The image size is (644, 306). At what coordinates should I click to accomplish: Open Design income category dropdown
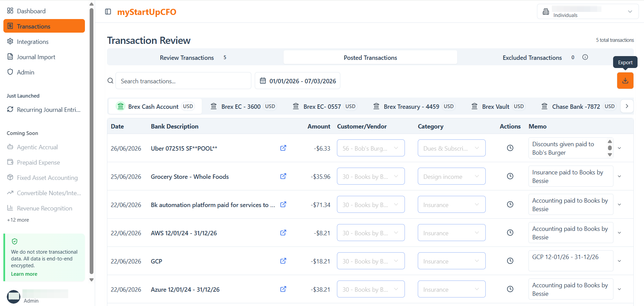point(451,176)
